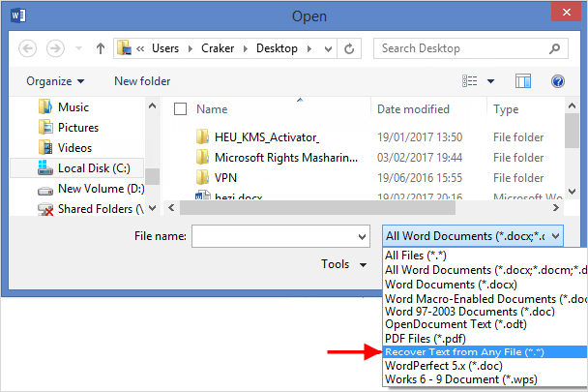This screenshot has height=392, width=588.
Task: Go up one folder level
Action: tap(101, 48)
